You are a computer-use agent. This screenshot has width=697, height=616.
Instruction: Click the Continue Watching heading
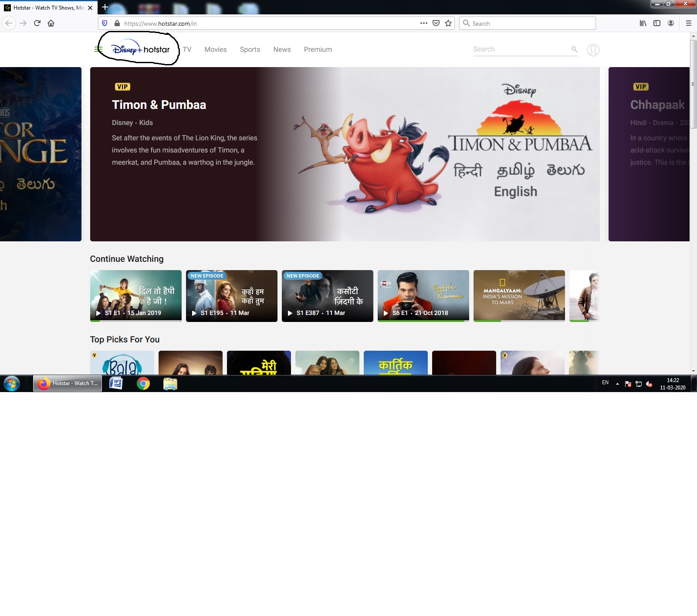tap(127, 259)
